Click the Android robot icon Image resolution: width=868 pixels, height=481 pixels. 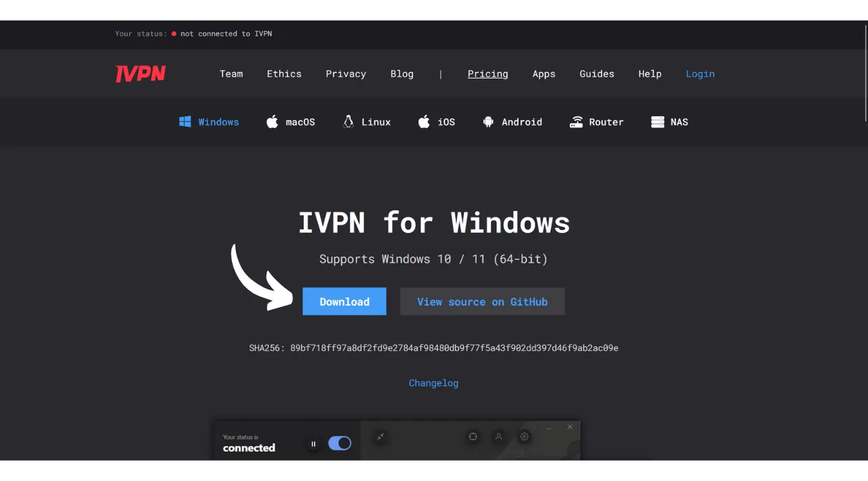(488, 122)
